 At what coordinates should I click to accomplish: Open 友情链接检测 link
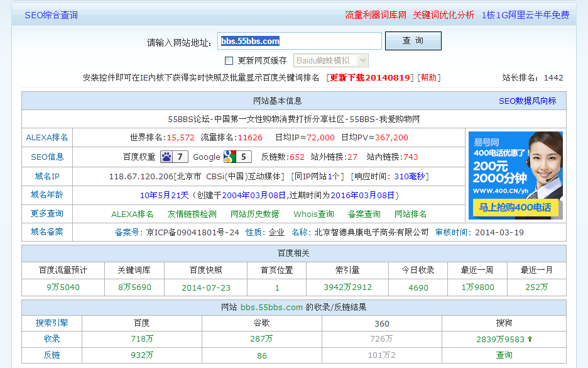(x=192, y=214)
